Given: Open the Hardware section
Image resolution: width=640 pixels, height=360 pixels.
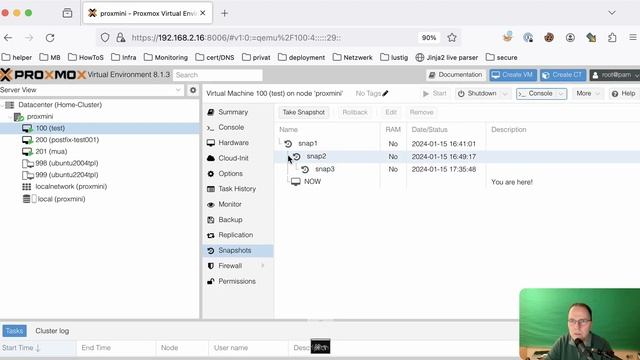Looking at the screenshot, I should pyautogui.click(x=233, y=143).
